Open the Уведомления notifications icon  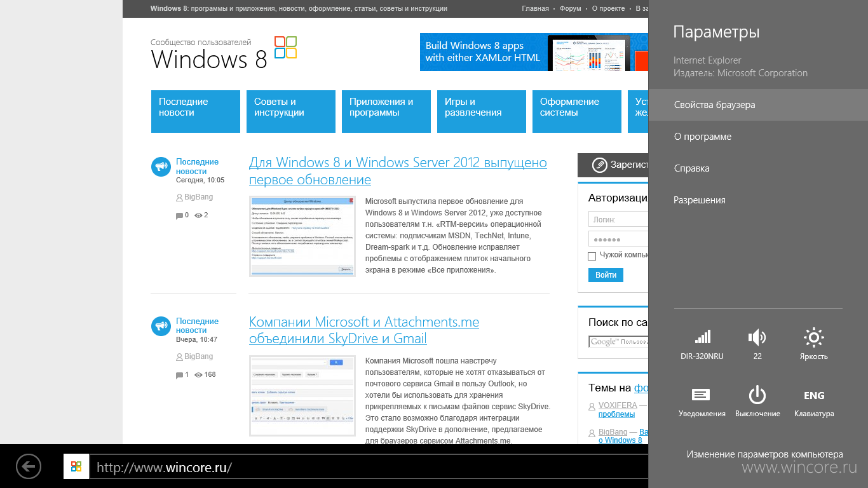pyautogui.click(x=702, y=401)
